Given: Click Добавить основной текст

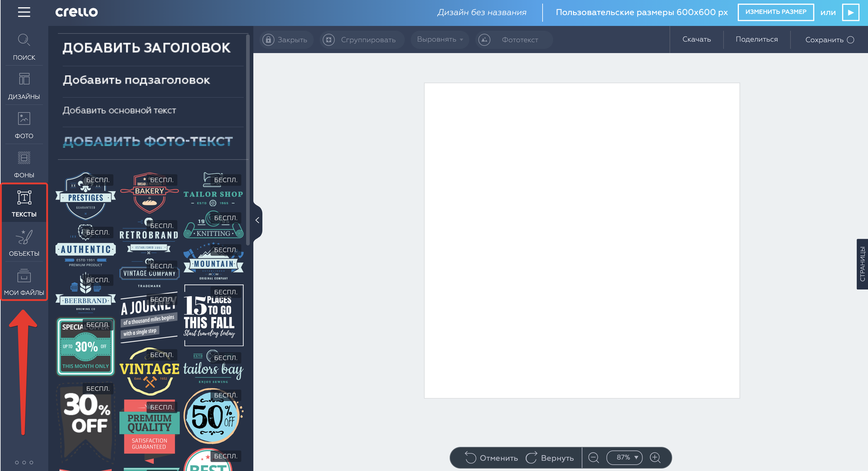Looking at the screenshot, I should tap(119, 110).
